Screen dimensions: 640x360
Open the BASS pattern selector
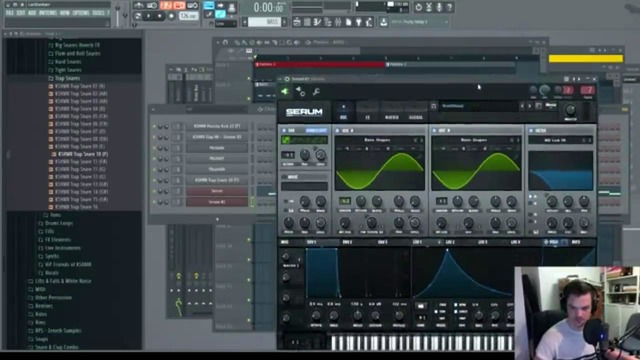tap(264, 22)
